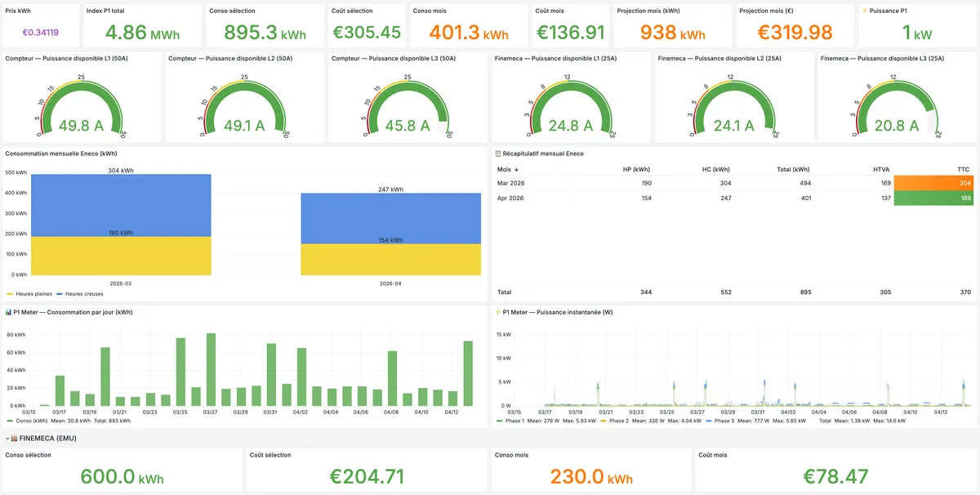
Task: Click the orange TTC cell for Mar 2026
Action: (x=934, y=183)
